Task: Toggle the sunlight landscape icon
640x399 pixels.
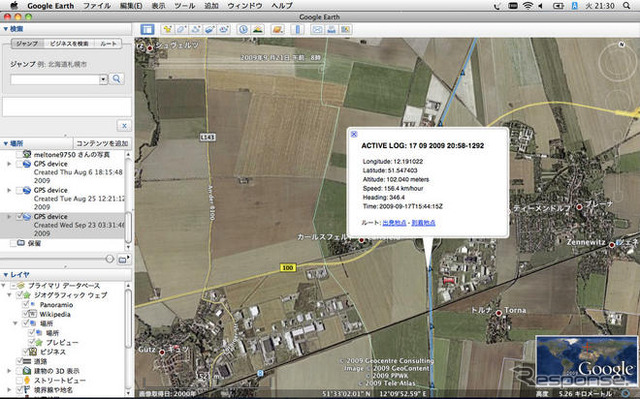Action: point(258,29)
